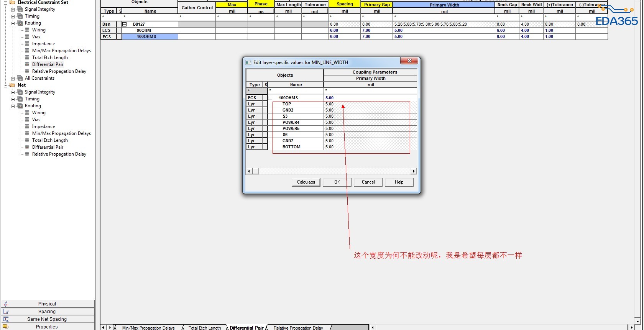Select Wiring under Net
644x330 pixels.
(39, 113)
